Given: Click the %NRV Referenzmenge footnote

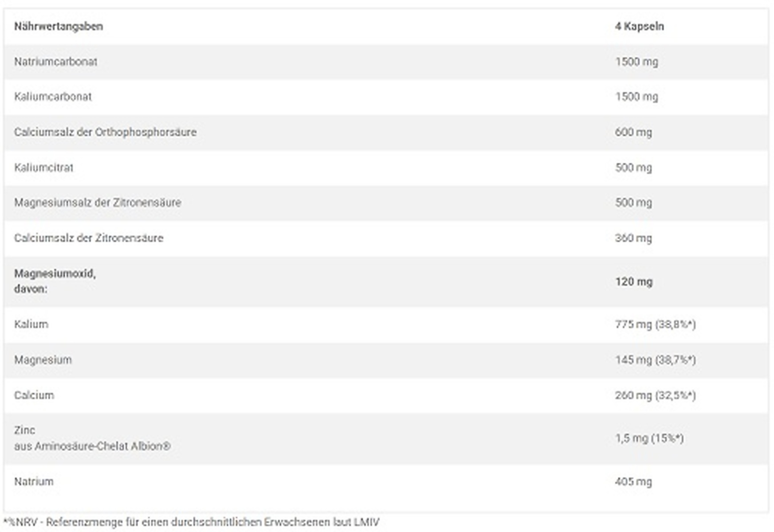Looking at the screenshot, I should (x=191, y=522).
